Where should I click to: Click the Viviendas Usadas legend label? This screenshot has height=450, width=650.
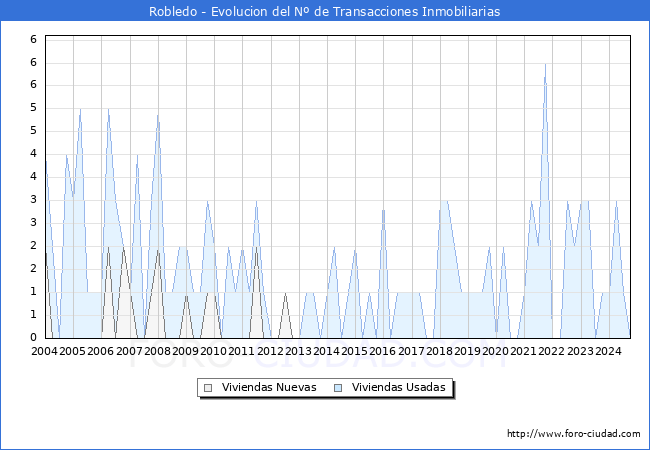[398, 387]
